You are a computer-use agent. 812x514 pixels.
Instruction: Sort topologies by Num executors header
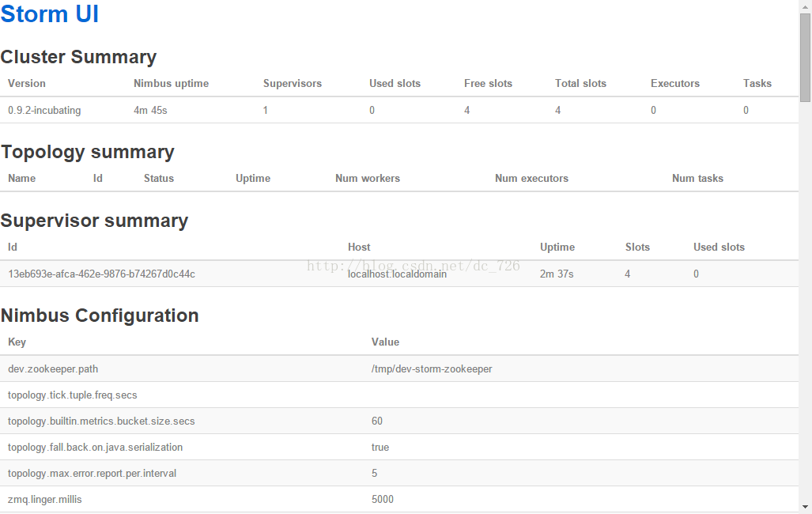click(x=531, y=178)
